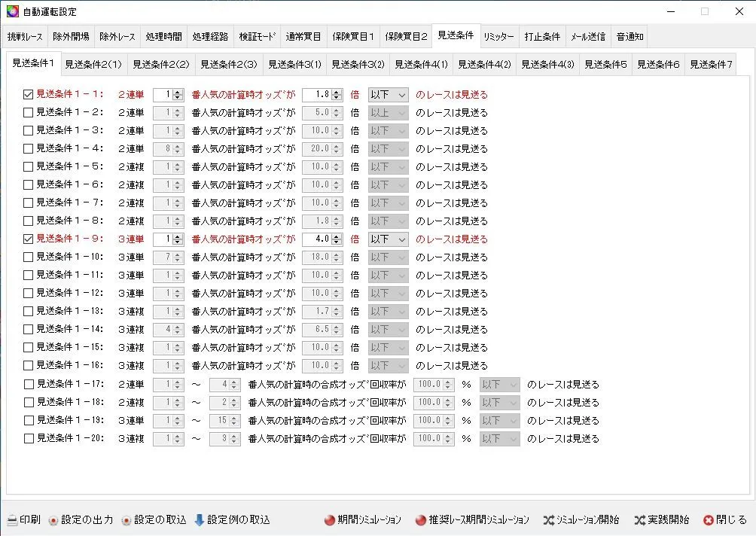Click odds stepper showing 1.8 in 見送条件1-1

tap(337, 95)
